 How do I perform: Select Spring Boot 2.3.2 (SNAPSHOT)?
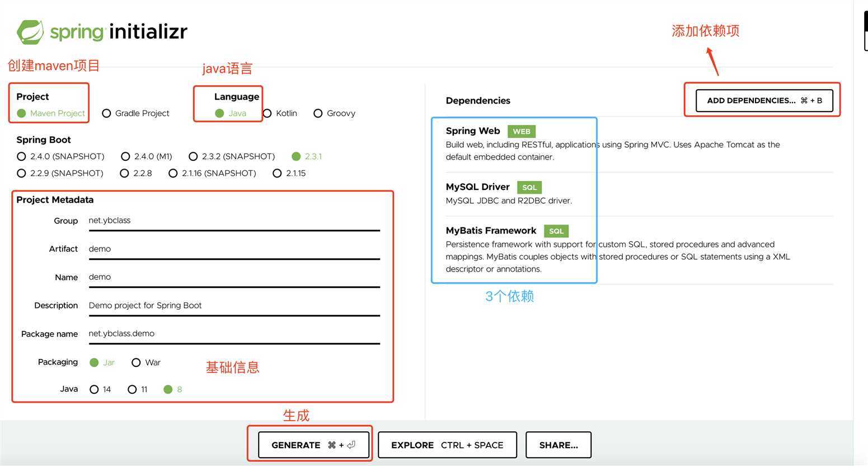(232, 156)
